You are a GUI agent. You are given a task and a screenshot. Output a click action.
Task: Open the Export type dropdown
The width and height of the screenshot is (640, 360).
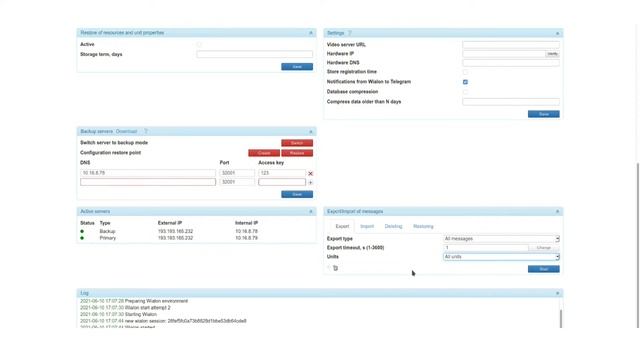(501, 239)
